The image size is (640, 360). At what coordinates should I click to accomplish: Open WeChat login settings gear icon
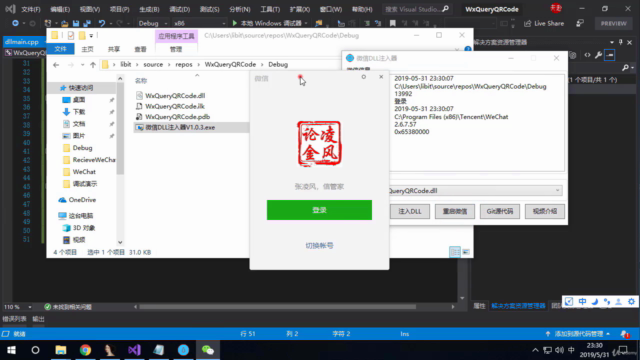pos(364,77)
